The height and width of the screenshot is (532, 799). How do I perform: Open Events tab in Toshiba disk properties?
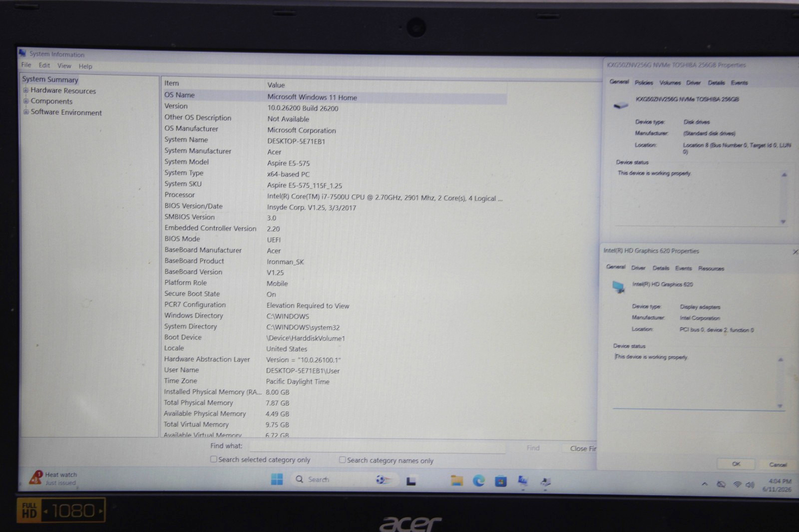click(x=739, y=82)
